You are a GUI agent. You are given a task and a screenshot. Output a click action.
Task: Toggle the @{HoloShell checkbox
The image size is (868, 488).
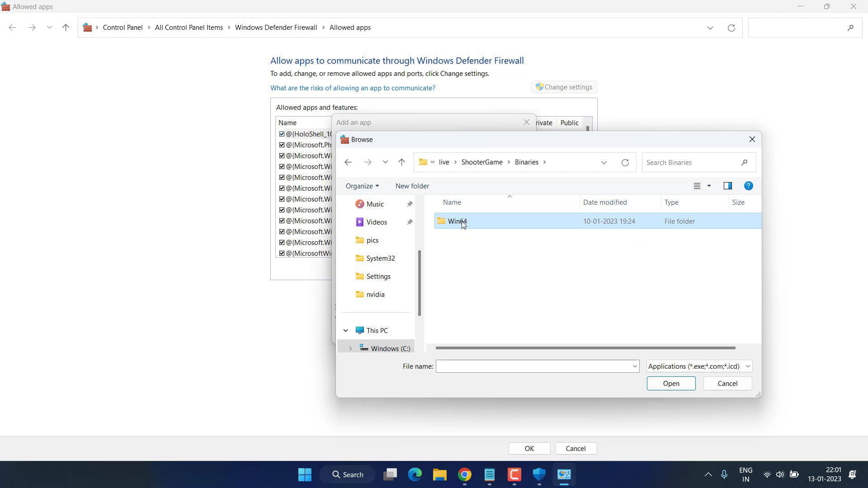click(x=282, y=134)
